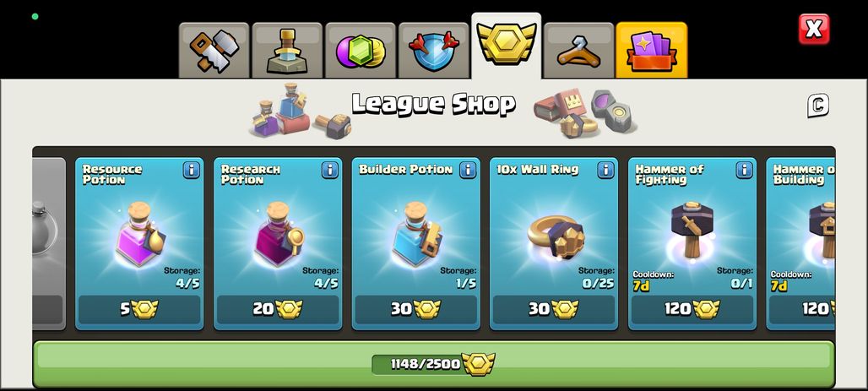
Task: Open the purple cards offers tab
Action: [652, 51]
